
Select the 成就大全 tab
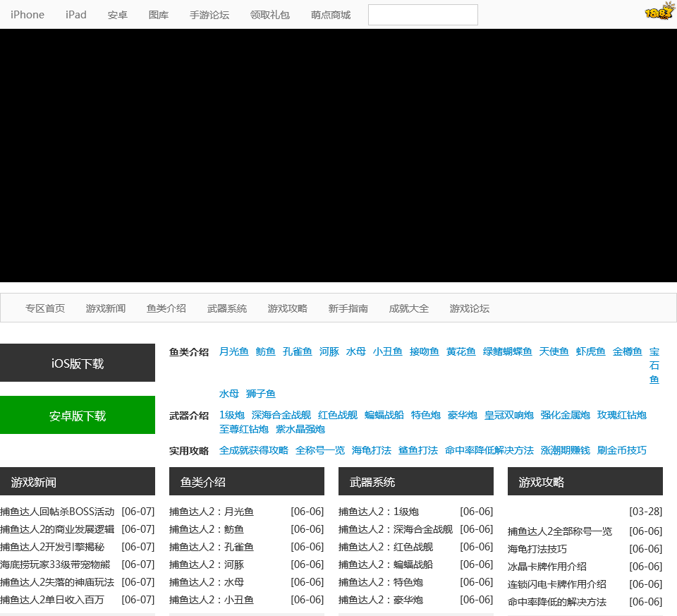pyautogui.click(x=409, y=308)
